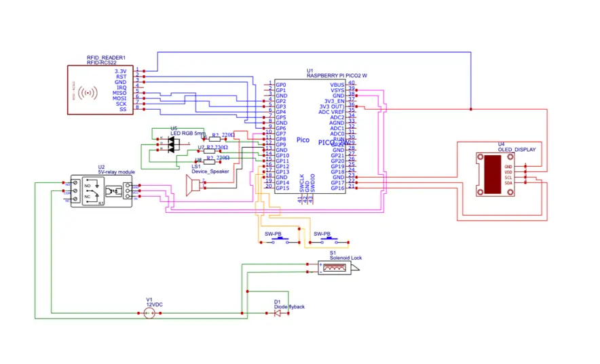600x364 pixels.
Task: Click the resistor symbol beside U7
Action: point(209,151)
